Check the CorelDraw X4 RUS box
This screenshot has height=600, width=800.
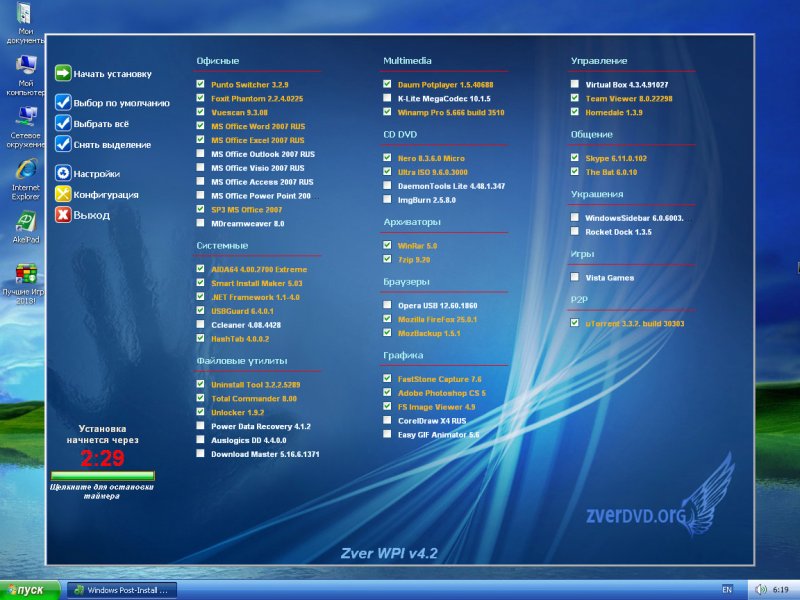click(x=387, y=420)
